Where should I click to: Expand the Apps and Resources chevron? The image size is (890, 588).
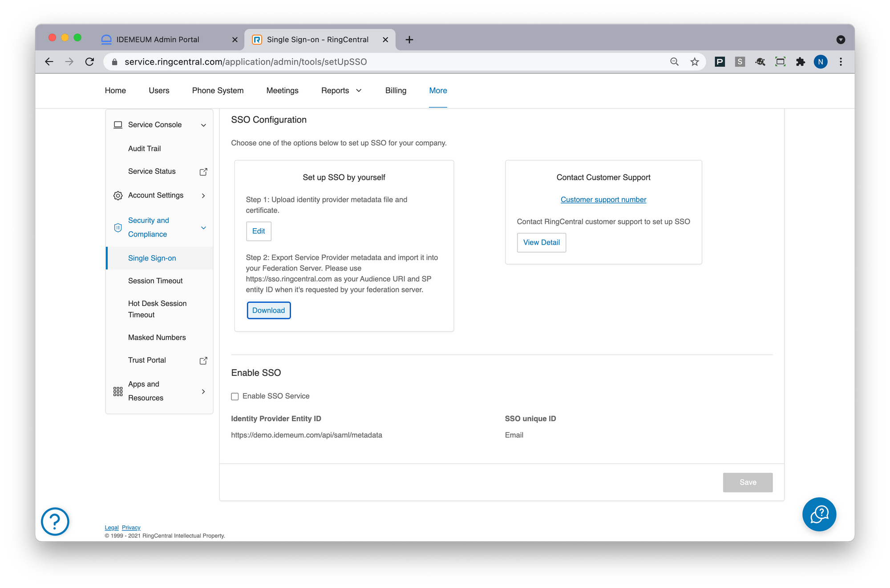[203, 391]
